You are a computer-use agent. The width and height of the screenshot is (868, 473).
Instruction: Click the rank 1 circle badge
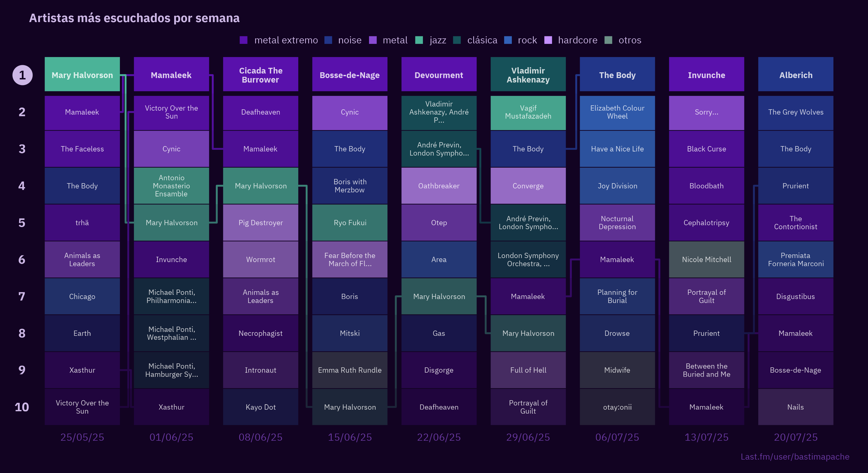(x=22, y=75)
